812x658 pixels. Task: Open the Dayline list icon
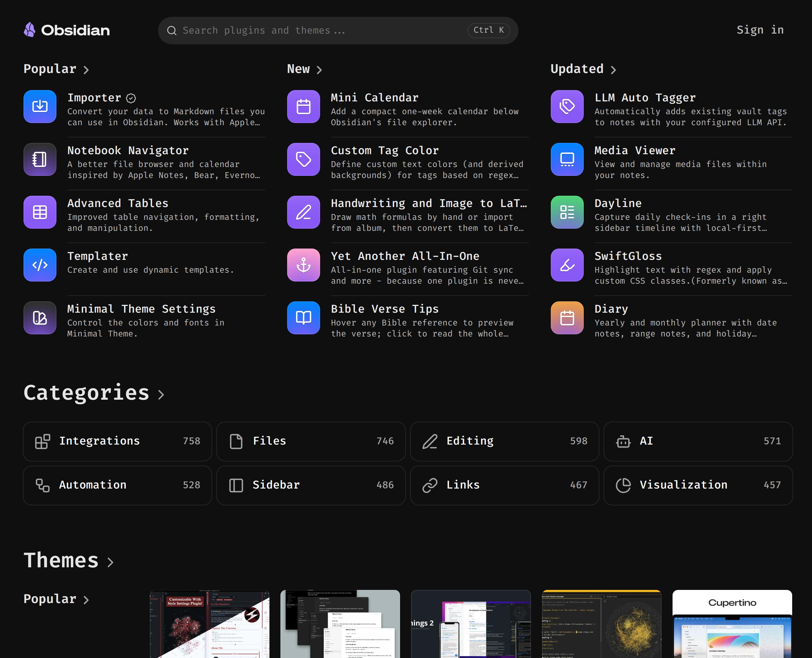[x=567, y=212]
